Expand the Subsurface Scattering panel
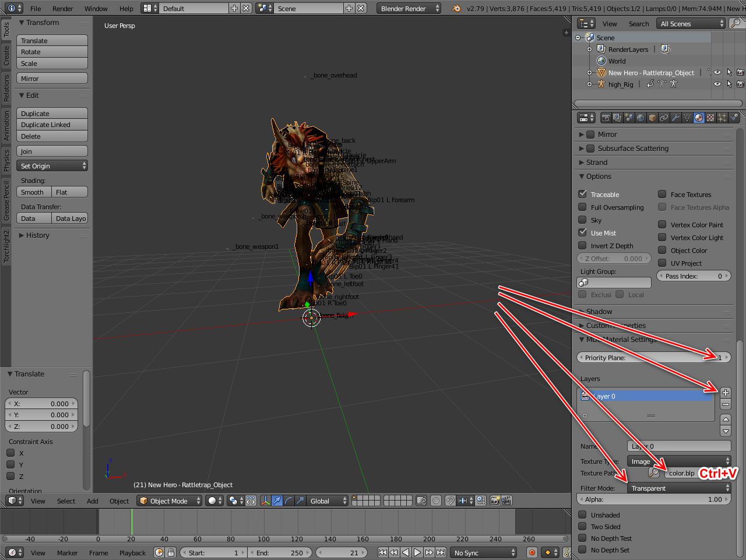The width and height of the screenshot is (746, 560). point(632,149)
